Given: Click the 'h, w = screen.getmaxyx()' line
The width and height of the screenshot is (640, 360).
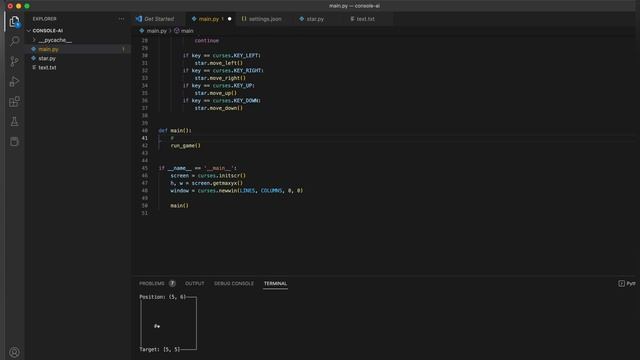Looking at the screenshot, I should (x=207, y=183).
